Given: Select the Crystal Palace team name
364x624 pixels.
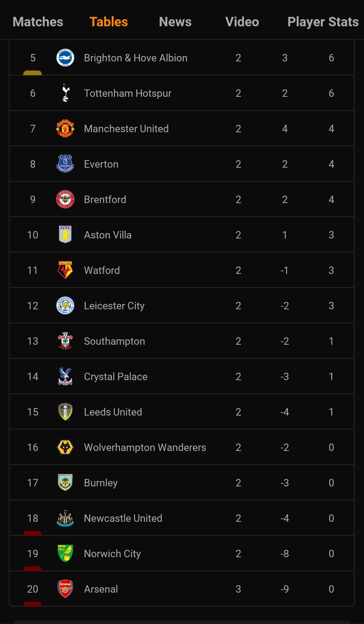Looking at the screenshot, I should (x=116, y=376).
